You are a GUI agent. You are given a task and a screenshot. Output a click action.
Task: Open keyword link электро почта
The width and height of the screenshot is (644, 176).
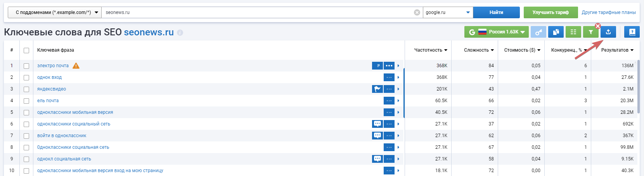pyautogui.click(x=53, y=66)
